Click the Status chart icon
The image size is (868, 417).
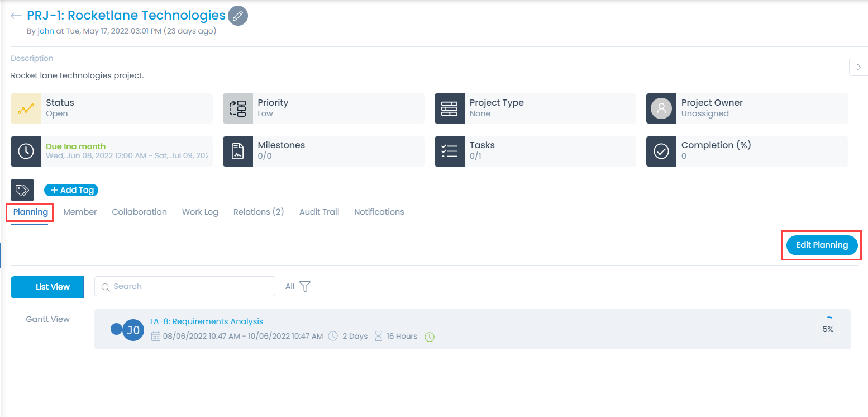coord(26,108)
